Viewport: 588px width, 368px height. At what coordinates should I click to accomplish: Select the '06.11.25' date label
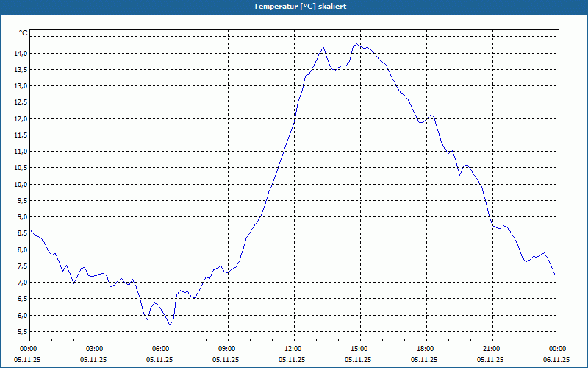556,359
